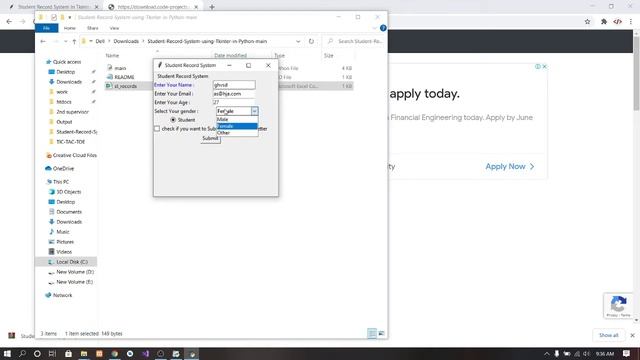Viewport: 640px width, 360px height.
Task: Open Music under This PC
Action: [63, 232]
